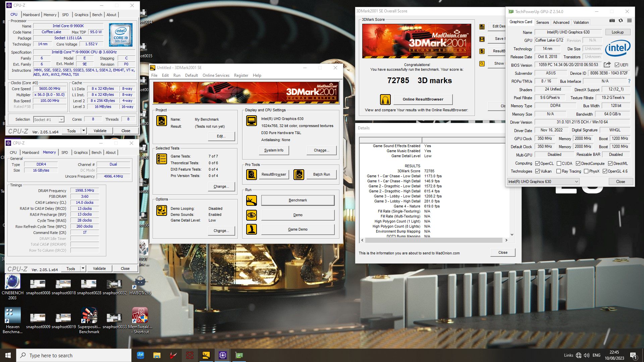Click the ResultBrowser magnifier icon in Pro Tools
This screenshot has height=362, width=644.
point(252,174)
